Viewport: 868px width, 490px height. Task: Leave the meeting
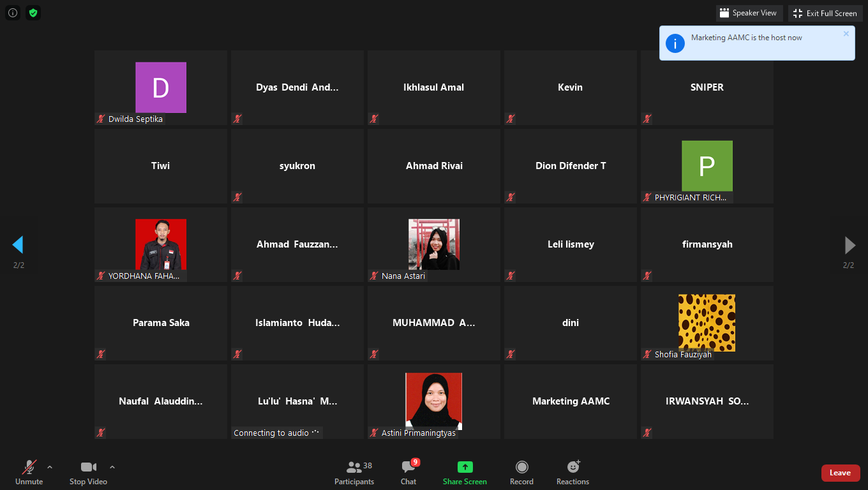click(840, 473)
